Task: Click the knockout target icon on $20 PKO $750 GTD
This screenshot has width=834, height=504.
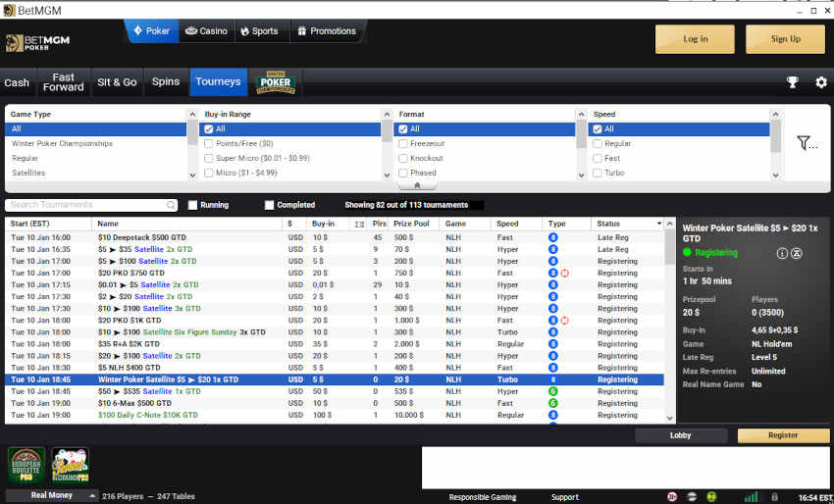Action: pos(565,274)
